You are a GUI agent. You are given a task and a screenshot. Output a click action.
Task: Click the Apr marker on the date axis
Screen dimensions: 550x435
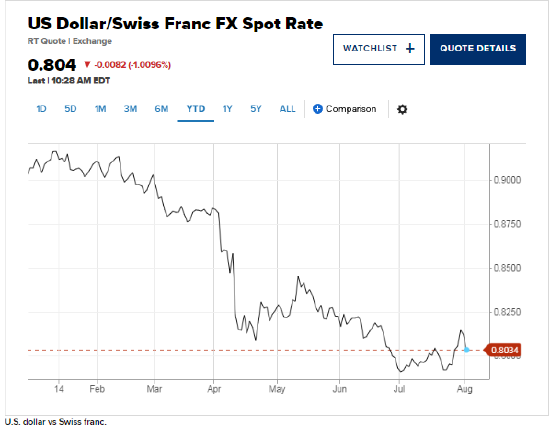coord(214,389)
